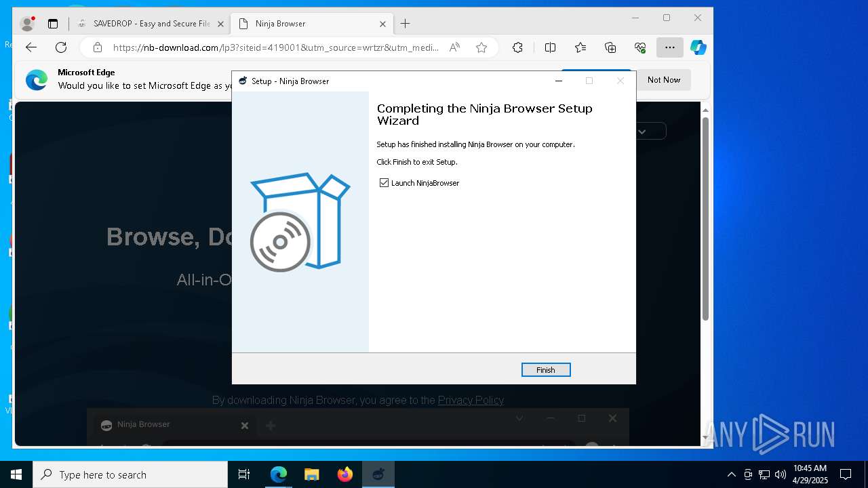The image size is (868, 488).
Task: Go back with the back arrow
Action: click(31, 47)
